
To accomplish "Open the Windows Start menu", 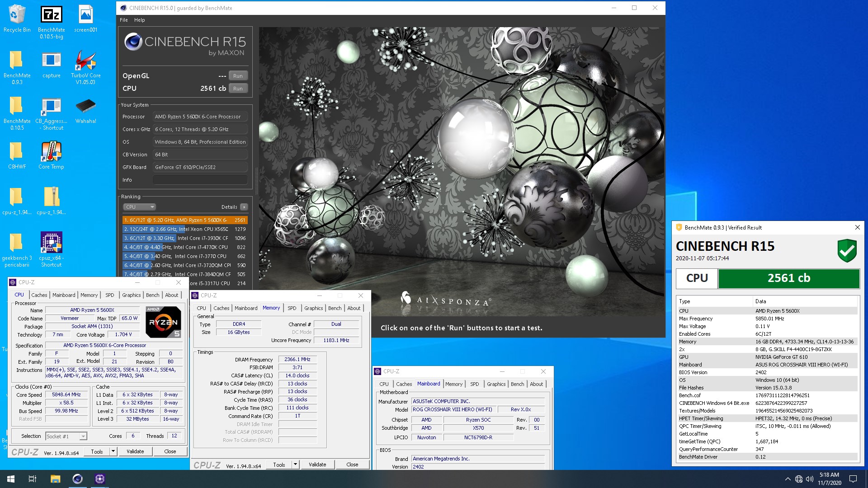I will point(11,479).
